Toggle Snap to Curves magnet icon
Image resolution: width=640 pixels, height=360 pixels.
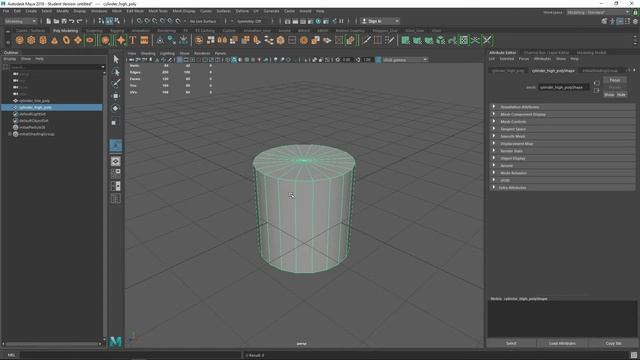click(x=147, y=21)
